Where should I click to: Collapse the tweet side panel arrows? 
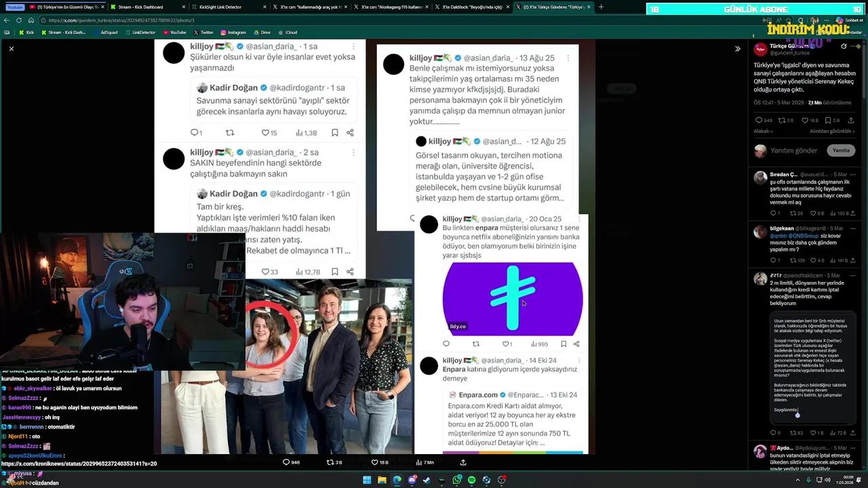pyautogui.click(x=738, y=49)
